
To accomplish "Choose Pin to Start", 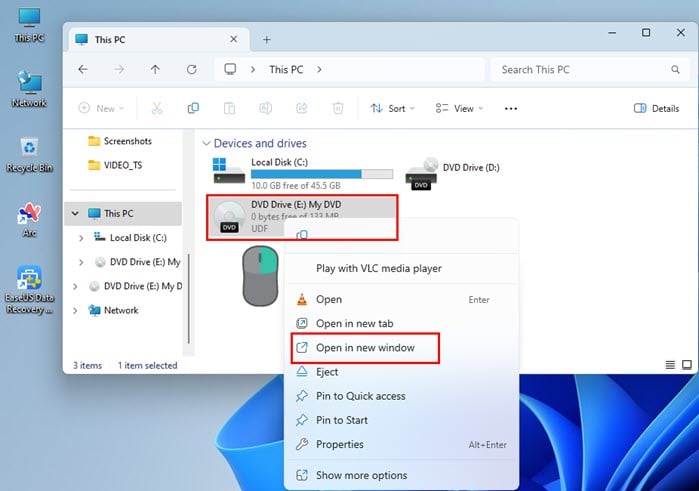I will [x=401, y=420].
